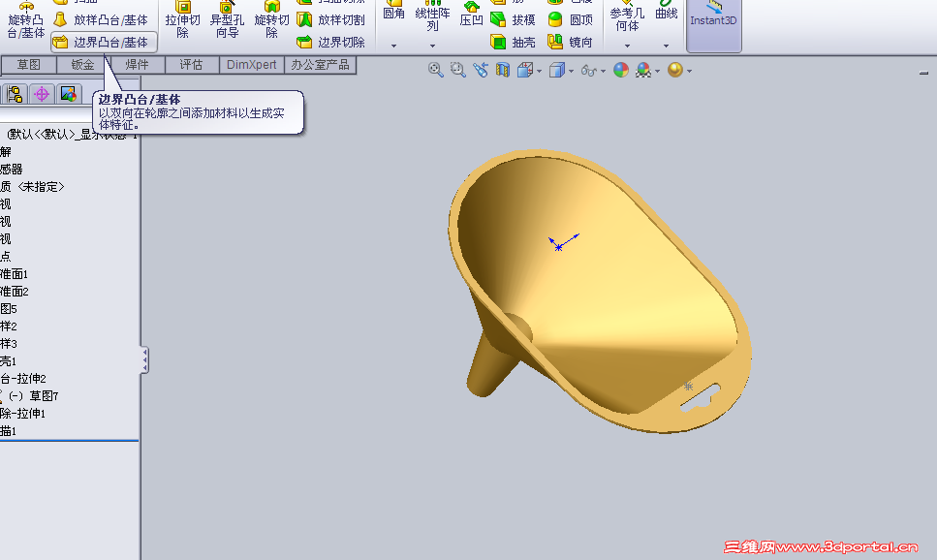
Task: Click the Previous View icon
Action: tap(481, 70)
